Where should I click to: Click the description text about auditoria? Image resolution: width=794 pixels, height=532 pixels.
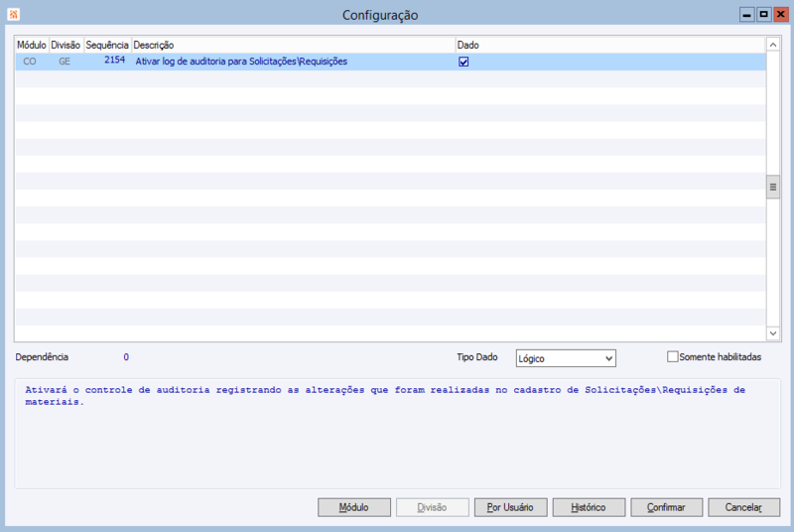click(385, 396)
